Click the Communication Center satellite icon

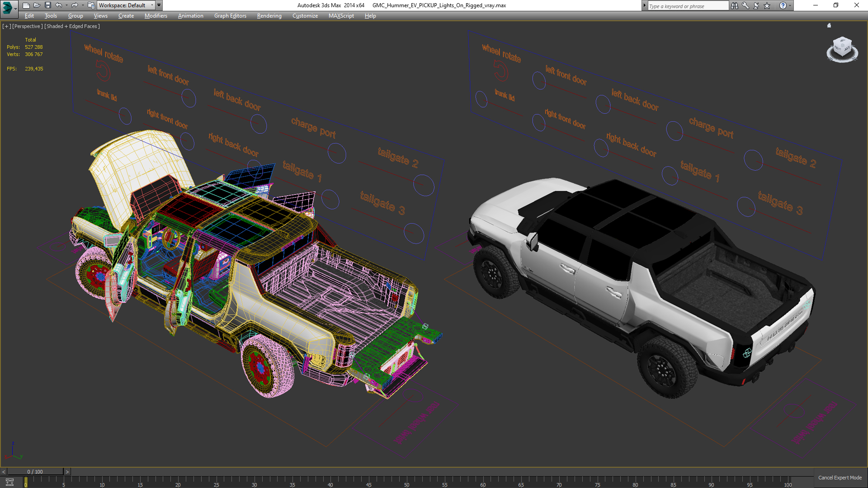[x=756, y=5]
